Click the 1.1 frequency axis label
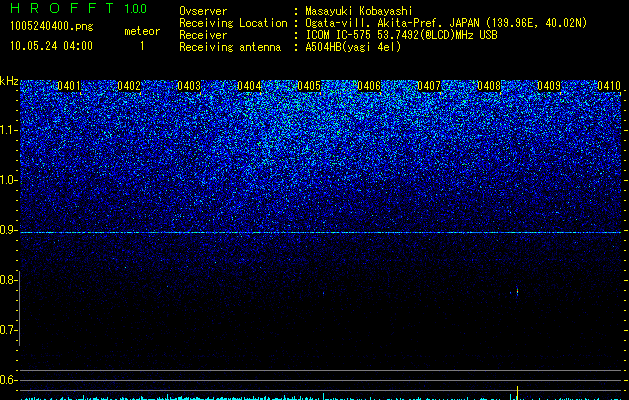Image resolution: width=629 pixels, height=400 pixels. click(8, 130)
